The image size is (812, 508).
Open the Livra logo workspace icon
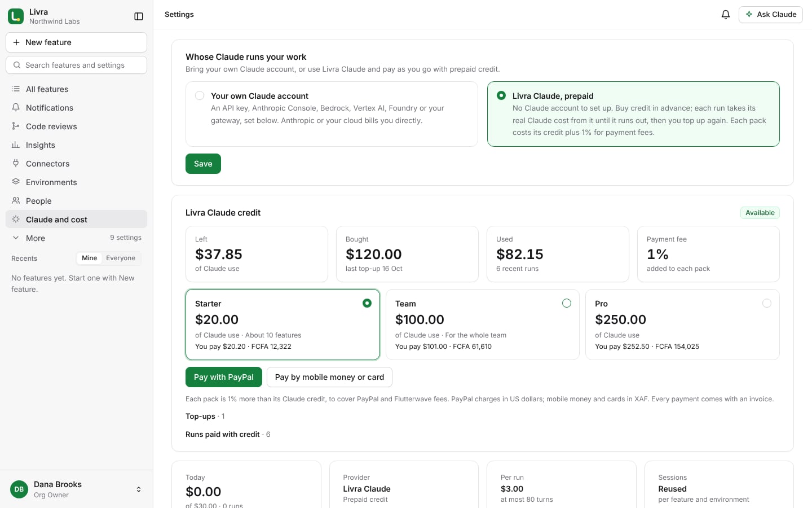click(16, 16)
